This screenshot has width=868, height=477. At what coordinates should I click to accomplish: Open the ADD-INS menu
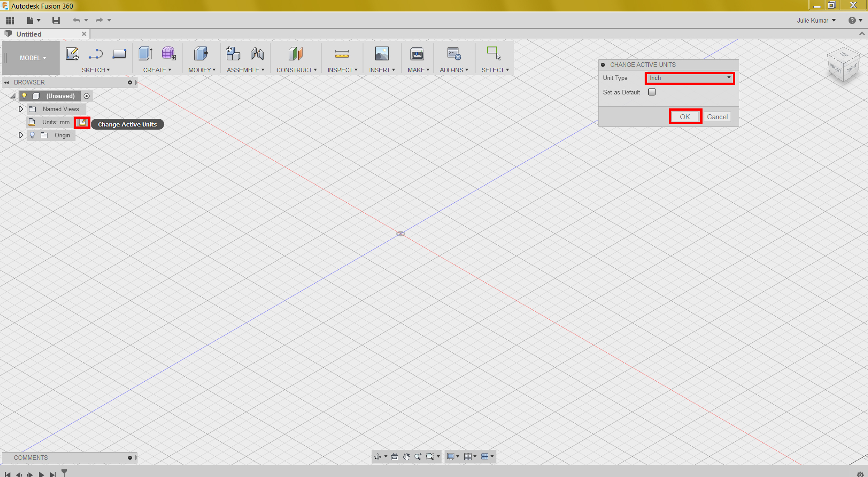454,70
